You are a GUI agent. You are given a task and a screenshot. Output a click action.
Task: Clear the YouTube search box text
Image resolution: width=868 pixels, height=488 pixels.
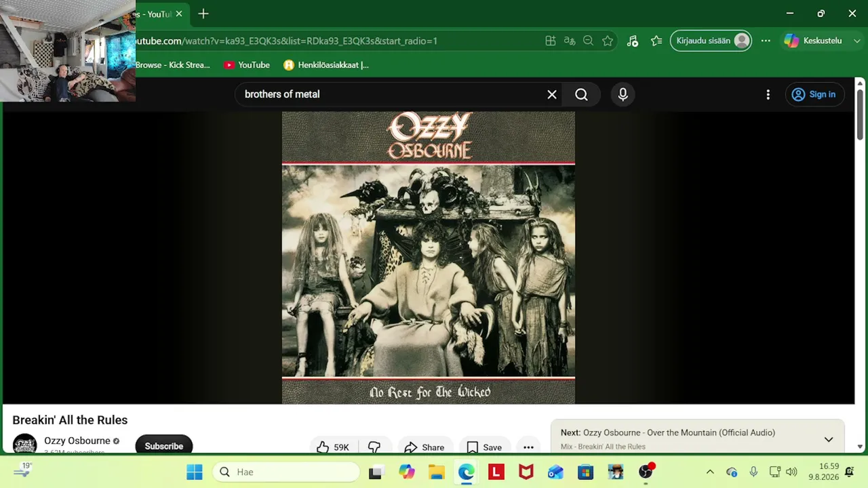[x=552, y=94]
